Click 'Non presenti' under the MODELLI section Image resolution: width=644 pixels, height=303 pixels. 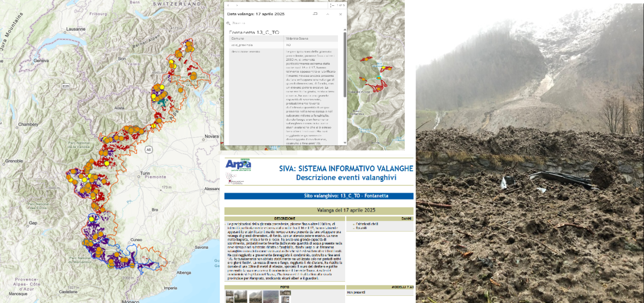point(356,292)
